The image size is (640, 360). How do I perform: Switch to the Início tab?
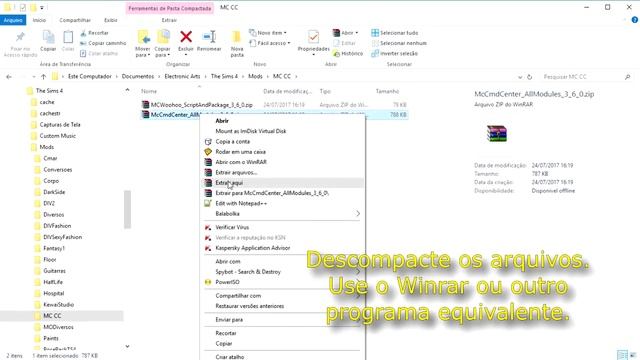click(39, 20)
